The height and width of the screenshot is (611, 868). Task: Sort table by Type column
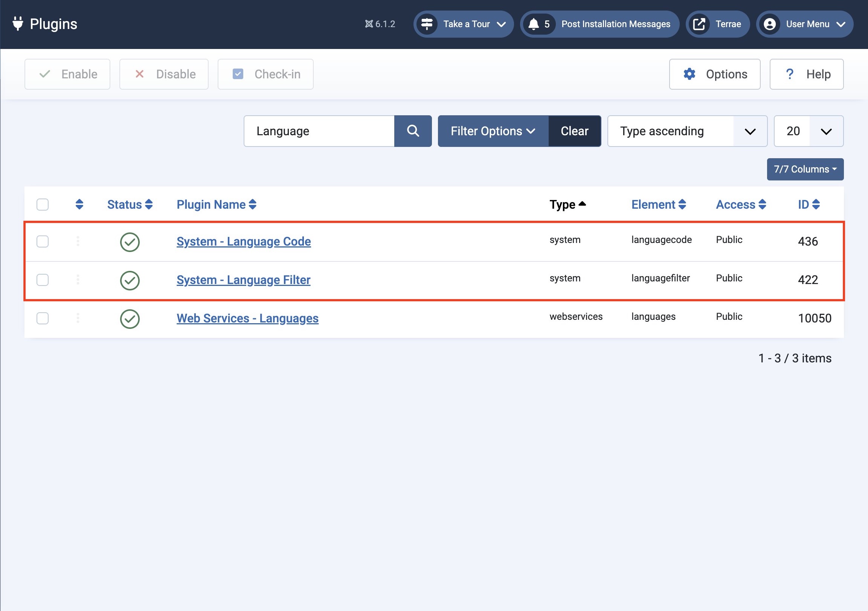click(x=567, y=204)
